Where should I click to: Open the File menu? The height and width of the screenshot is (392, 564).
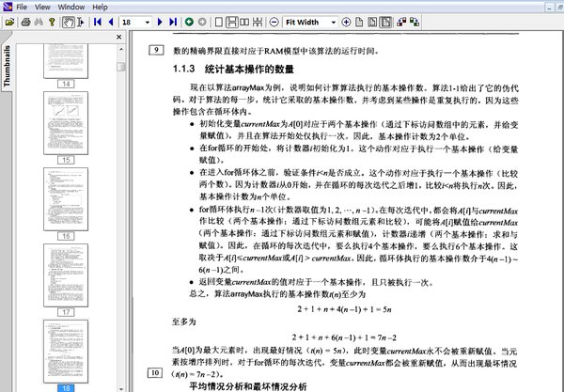coord(22,7)
